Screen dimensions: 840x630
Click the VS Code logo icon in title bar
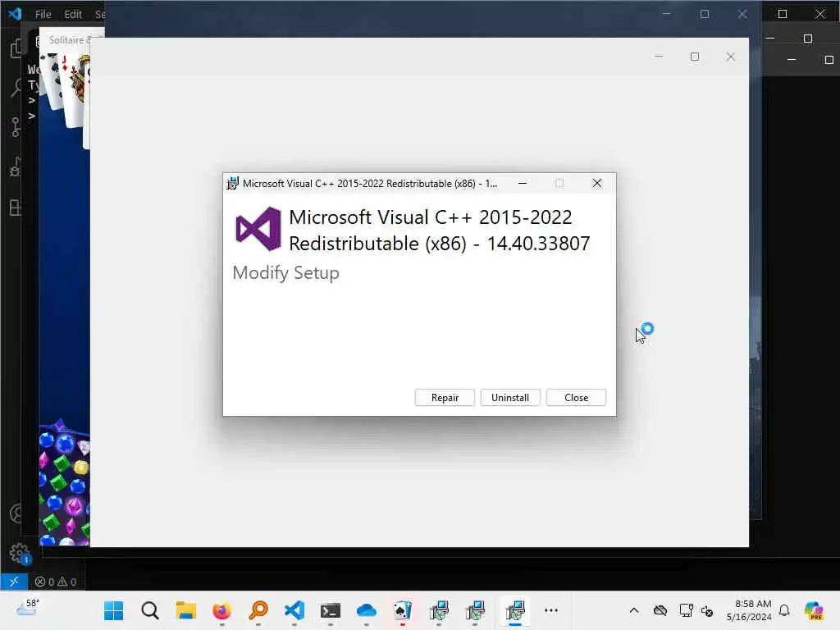pos(15,13)
